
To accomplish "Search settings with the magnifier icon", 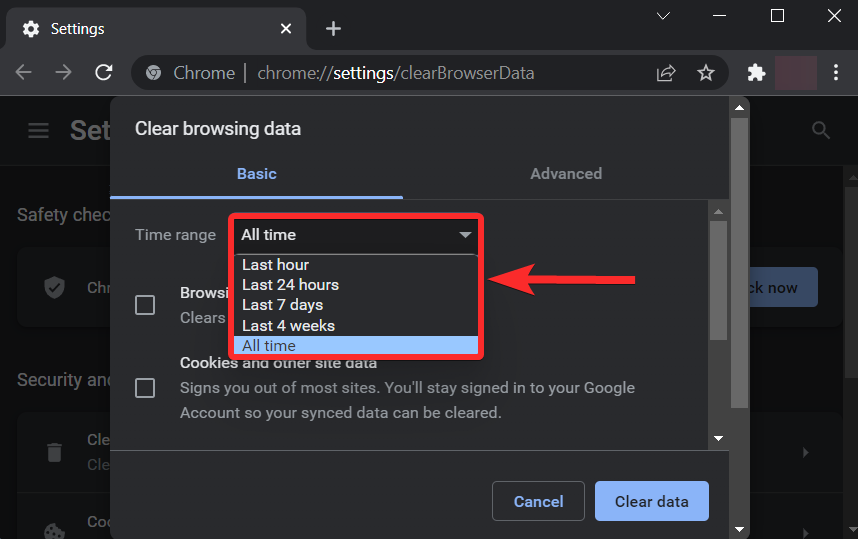I will (x=821, y=131).
